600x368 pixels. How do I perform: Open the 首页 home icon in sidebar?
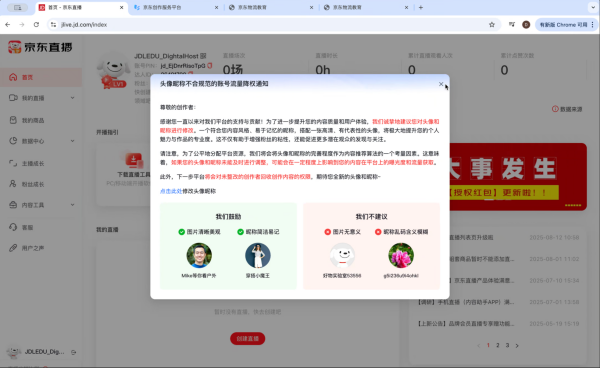point(13,77)
